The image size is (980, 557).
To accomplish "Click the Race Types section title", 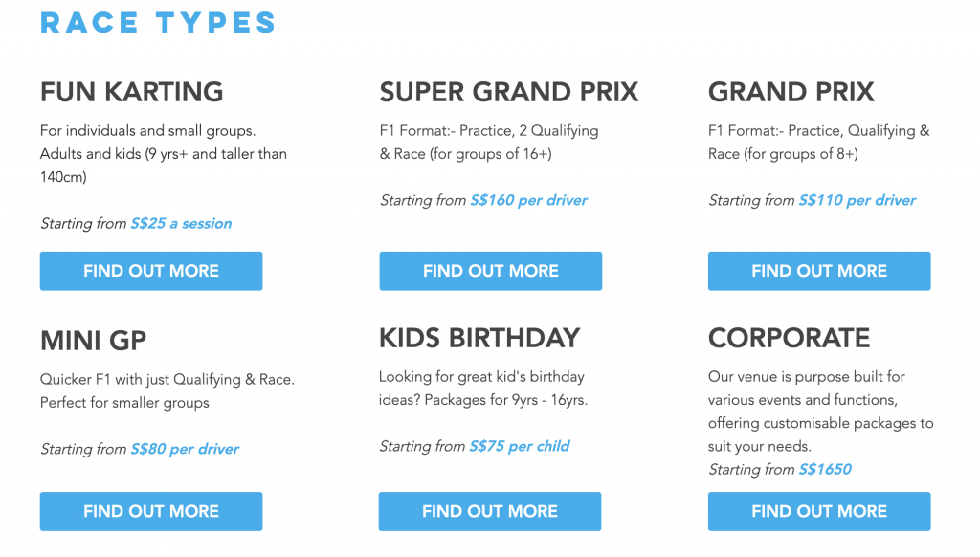I will 158,22.
